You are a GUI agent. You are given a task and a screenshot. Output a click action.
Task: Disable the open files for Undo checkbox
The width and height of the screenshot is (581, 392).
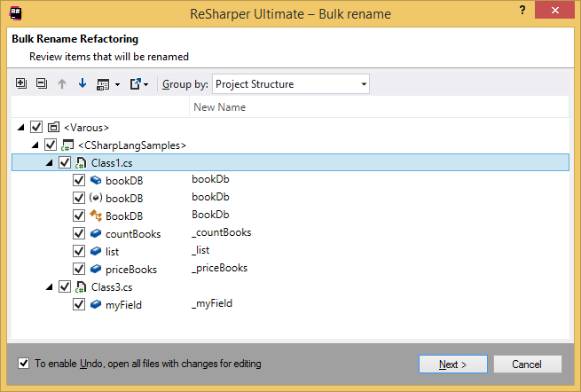coord(23,364)
